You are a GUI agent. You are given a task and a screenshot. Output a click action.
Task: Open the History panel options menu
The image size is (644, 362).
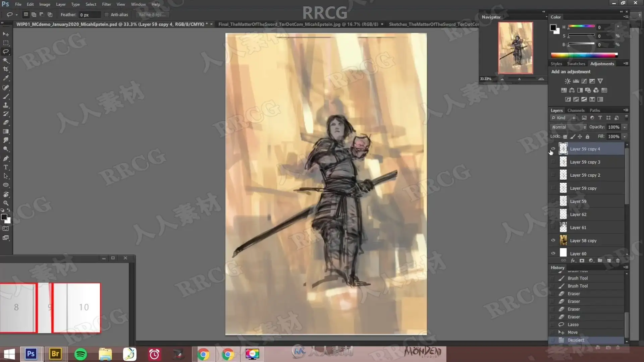pyautogui.click(x=626, y=267)
